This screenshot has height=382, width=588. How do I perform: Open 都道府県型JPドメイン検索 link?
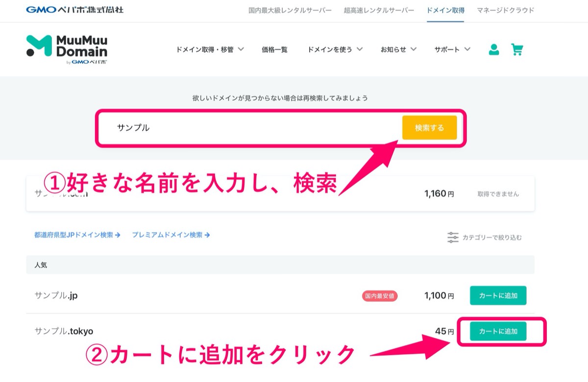pyautogui.click(x=77, y=235)
